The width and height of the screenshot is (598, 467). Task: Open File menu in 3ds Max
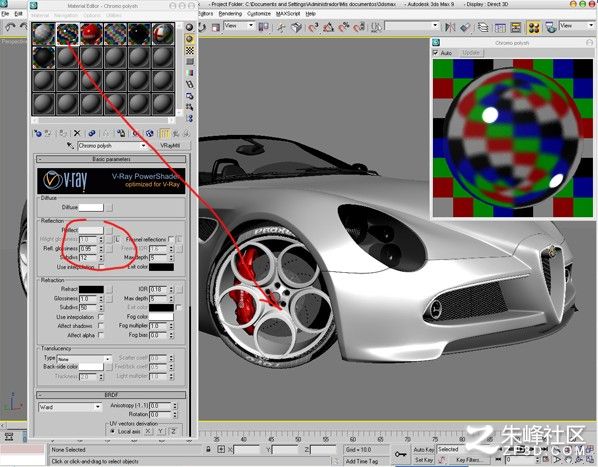5,13
